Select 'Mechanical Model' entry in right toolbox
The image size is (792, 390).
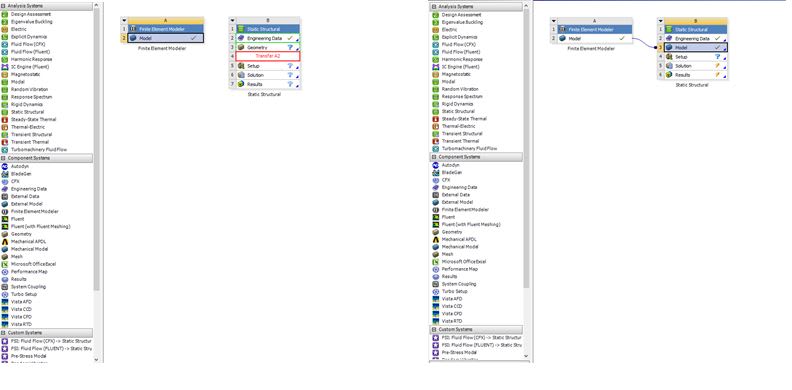click(x=460, y=247)
